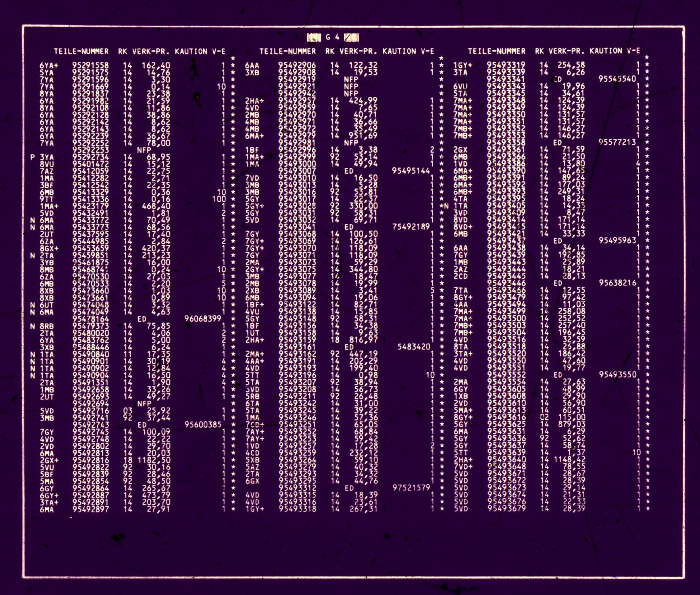Click the replacement number 95495963
Viewport: 700px width, 595px height.
pyautogui.click(x=617, y=241)
